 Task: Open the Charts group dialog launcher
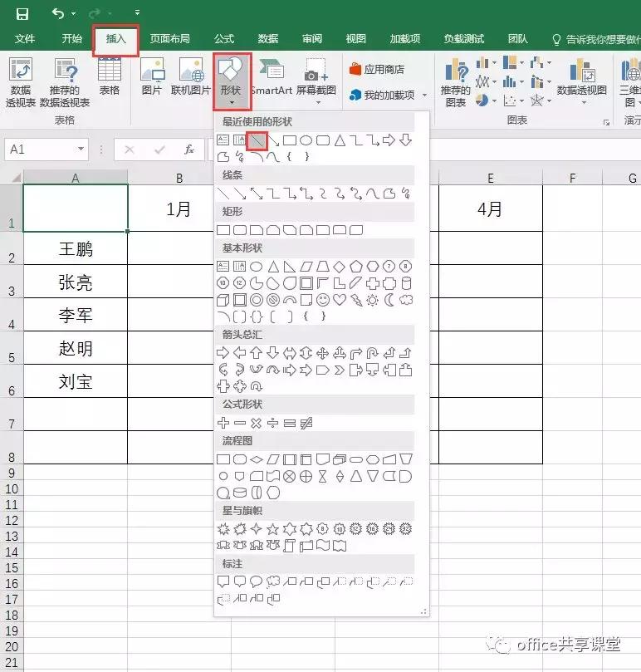point(606,123)
